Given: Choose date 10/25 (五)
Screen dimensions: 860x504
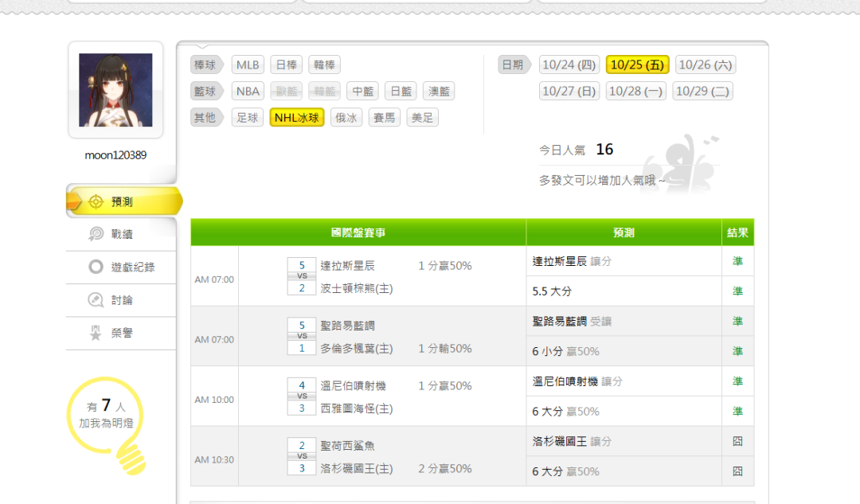Looking at the screenshot, I should pyautogui.click(x=637, y=64).
